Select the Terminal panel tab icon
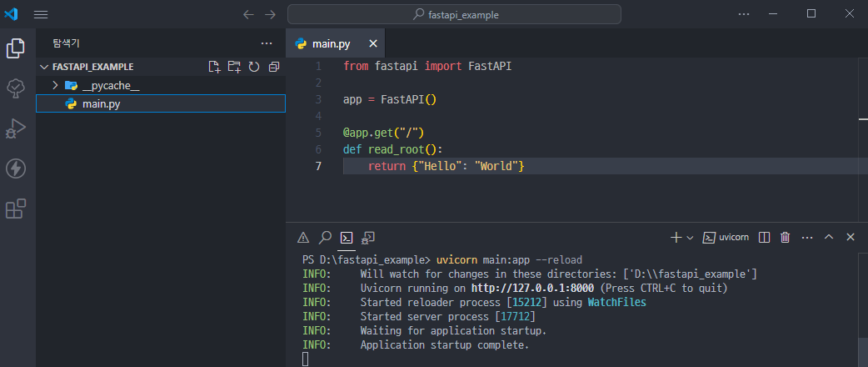Viewport: 868px width, 367px height. coord(347,238)
